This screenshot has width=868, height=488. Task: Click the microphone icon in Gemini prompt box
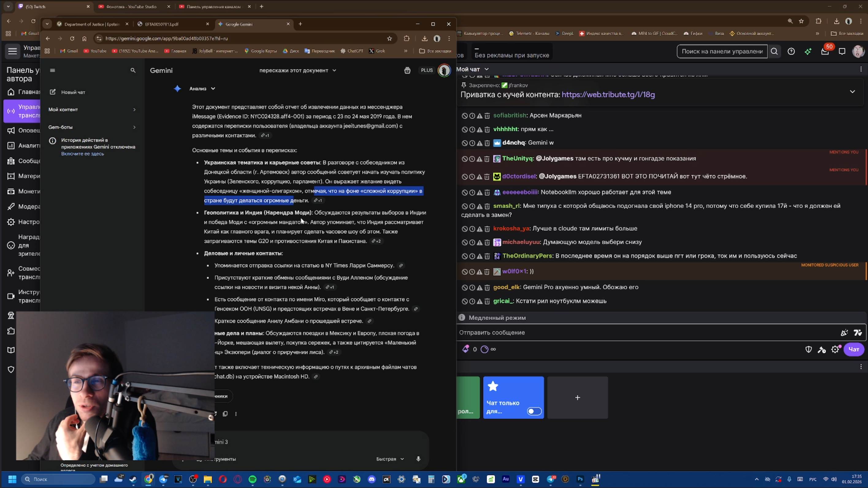click(x=418, y=459)
